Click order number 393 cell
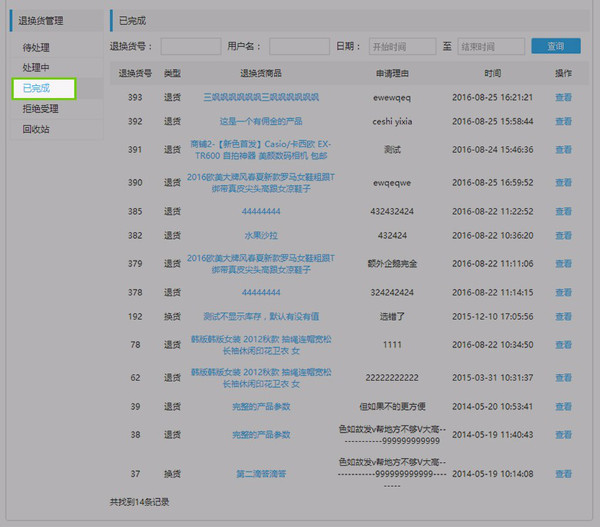600x527 pixels. [x=135, y=97]
